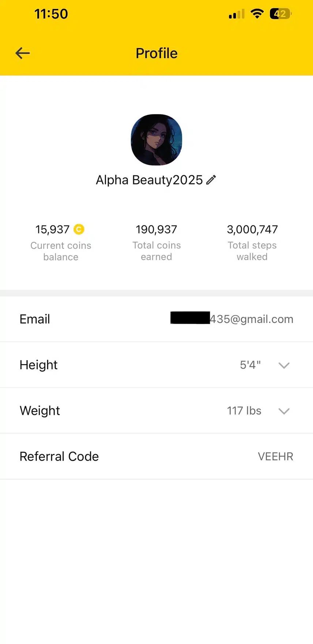Expand the Height dropdown chevron
The height and width of the screenshot is (644, 313).
coord(284,365)
